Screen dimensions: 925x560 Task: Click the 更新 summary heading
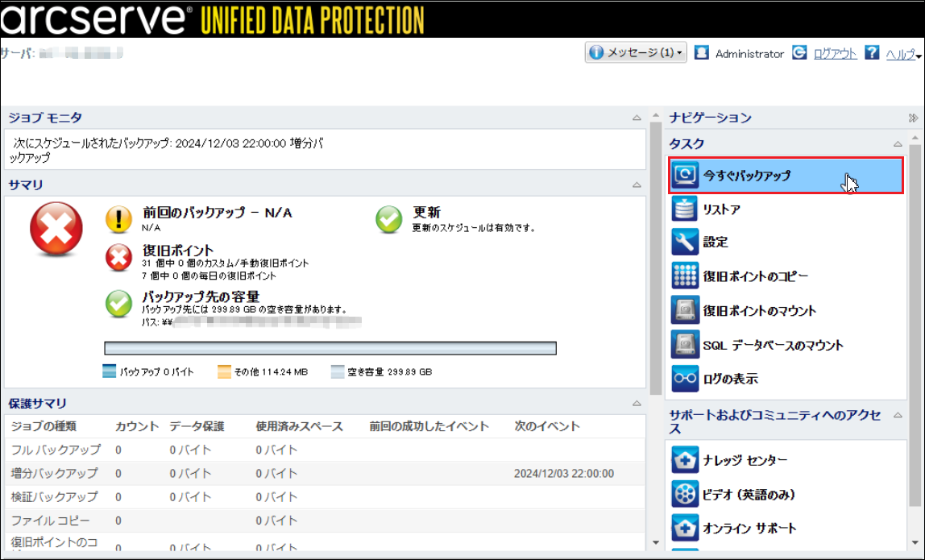point(426,212)
